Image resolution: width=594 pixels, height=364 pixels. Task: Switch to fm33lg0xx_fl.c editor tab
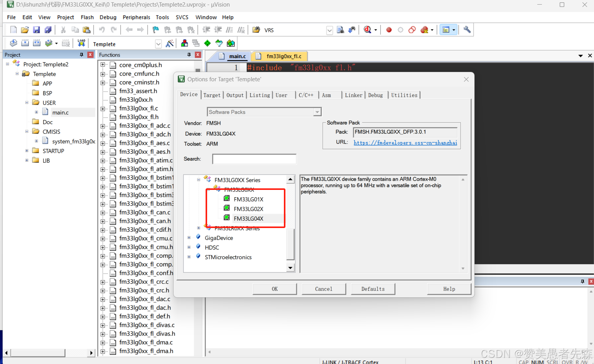coord(280,56)
